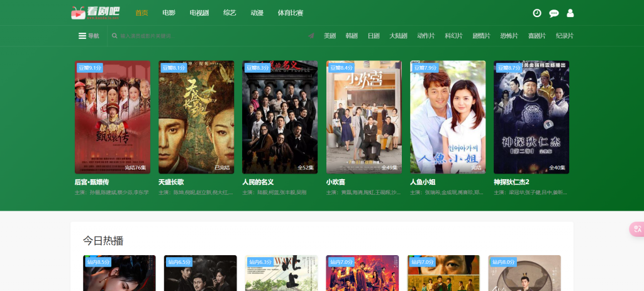Select the 剧情片 category link

[481, 36]
